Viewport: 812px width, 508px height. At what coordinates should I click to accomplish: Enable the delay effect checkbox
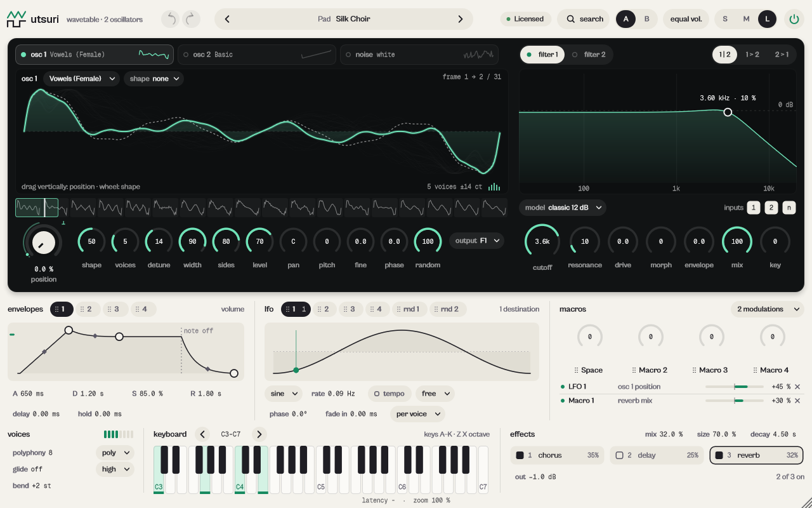[619, 455]
